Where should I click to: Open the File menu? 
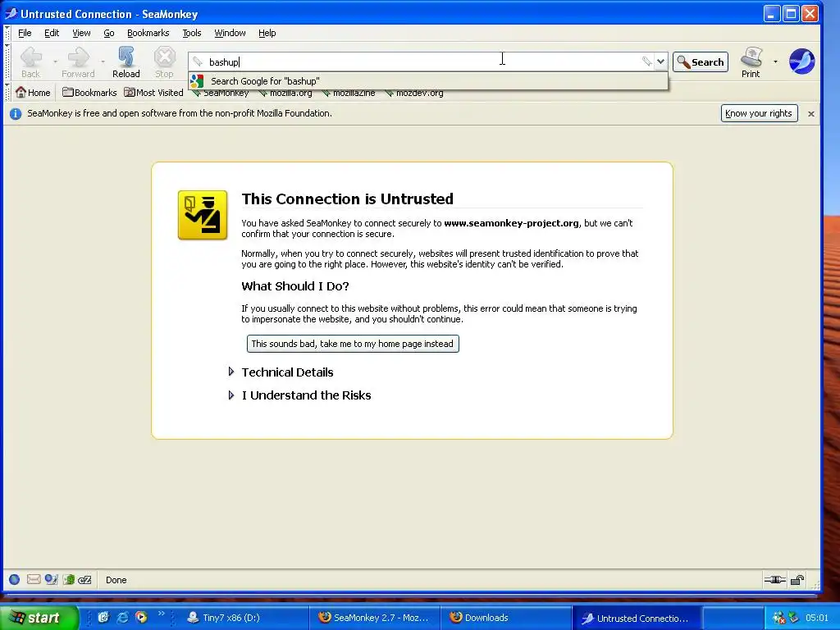tap(25, 33)
